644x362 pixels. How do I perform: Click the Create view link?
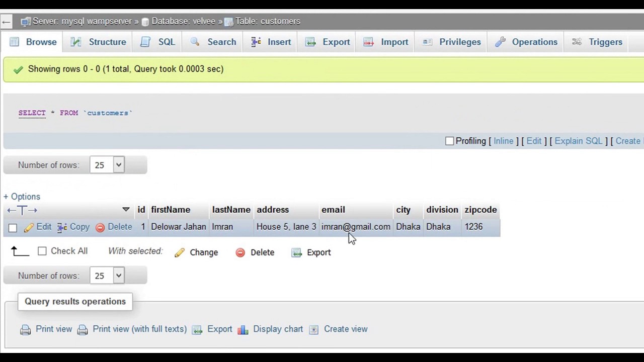(346, 329)
